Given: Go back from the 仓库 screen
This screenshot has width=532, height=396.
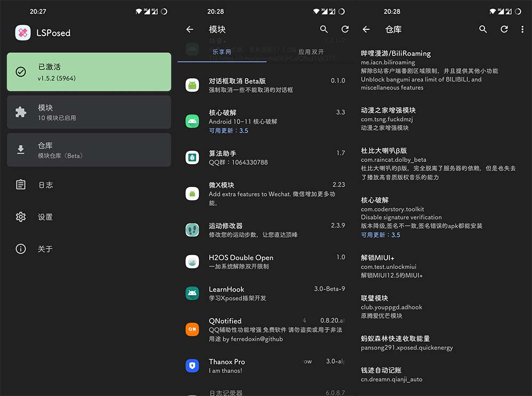Looking at the screenshot, I should (x=366, y=29).
